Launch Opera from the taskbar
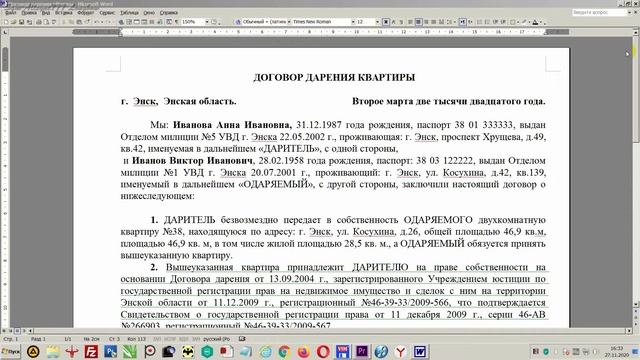The height and width of the screenshot is (360, 640). [323, 351]
